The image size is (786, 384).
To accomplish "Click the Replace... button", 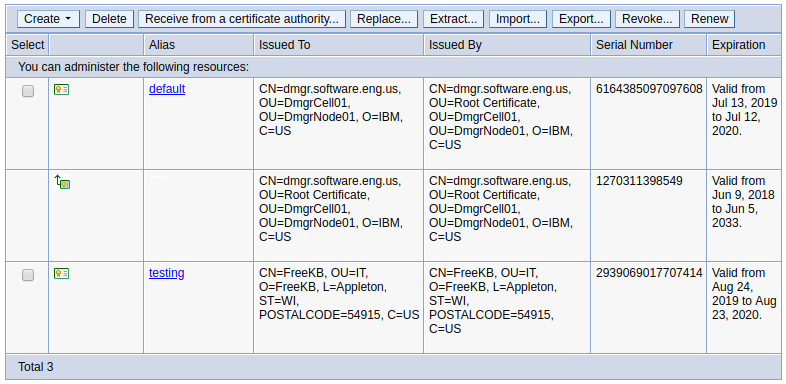I will tap(384, 19).
